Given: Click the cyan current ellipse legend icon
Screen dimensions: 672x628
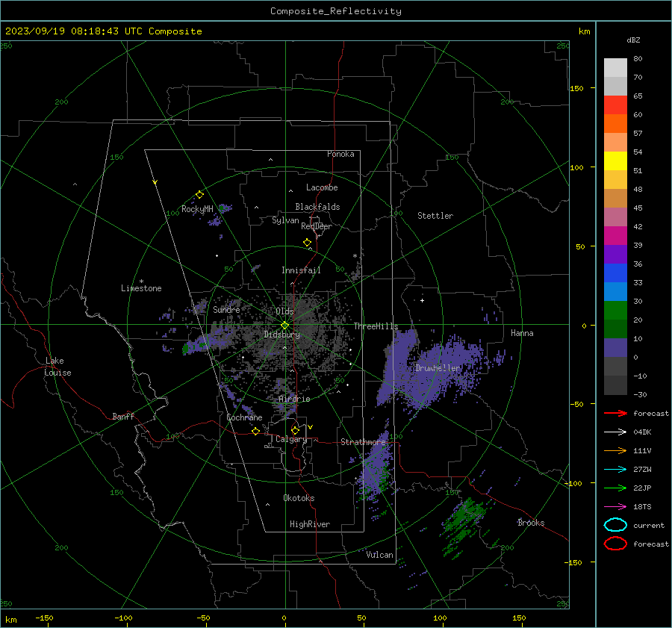Looking at the screenshot, I should point(615,525).
